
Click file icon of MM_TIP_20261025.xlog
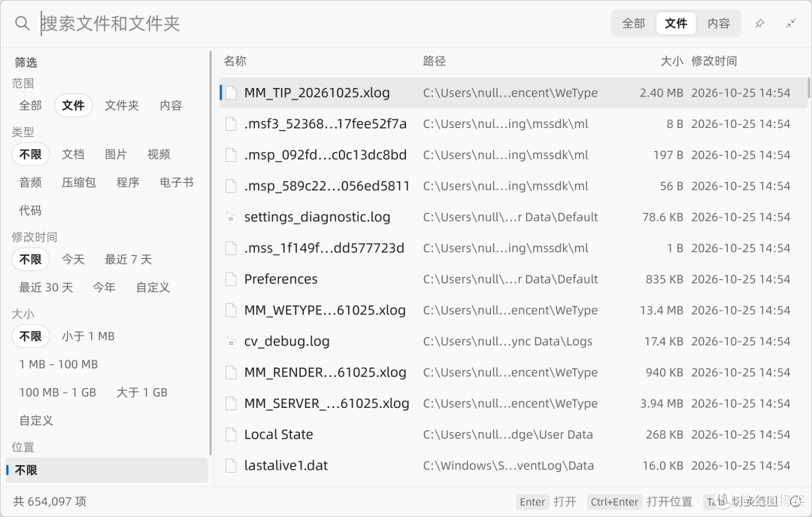click(231, 93)
